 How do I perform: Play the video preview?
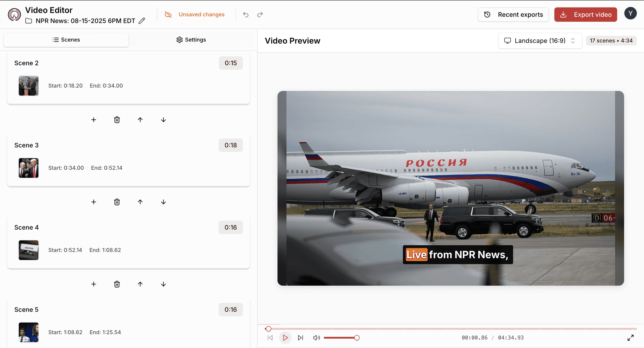(285, 338)
